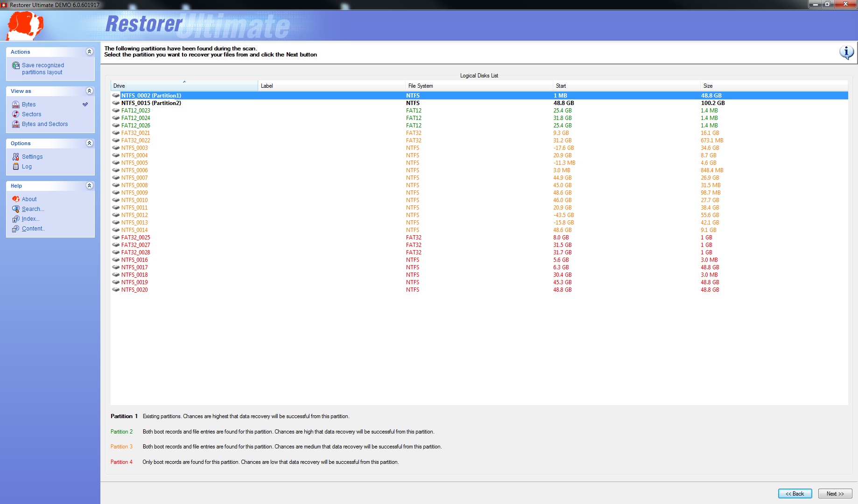Click the << Back button
This screenshot has width=858, height=504.
[795, 494]
